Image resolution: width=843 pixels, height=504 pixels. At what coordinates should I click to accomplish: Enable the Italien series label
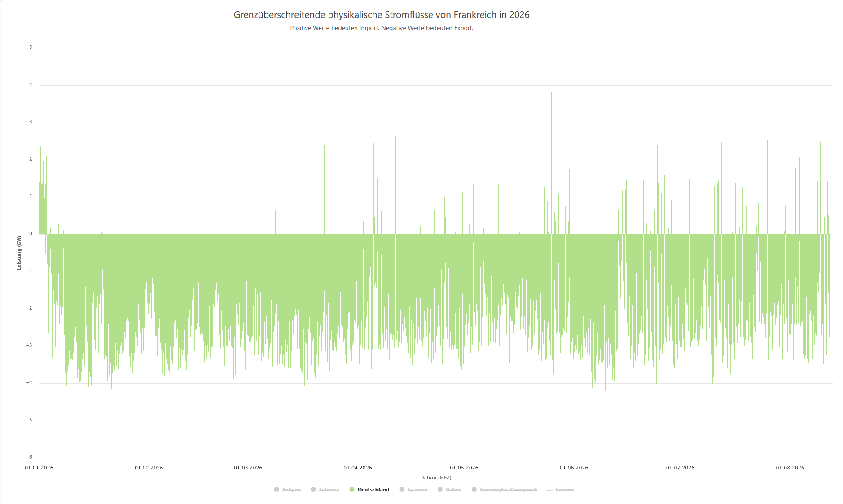pos(453,490)
